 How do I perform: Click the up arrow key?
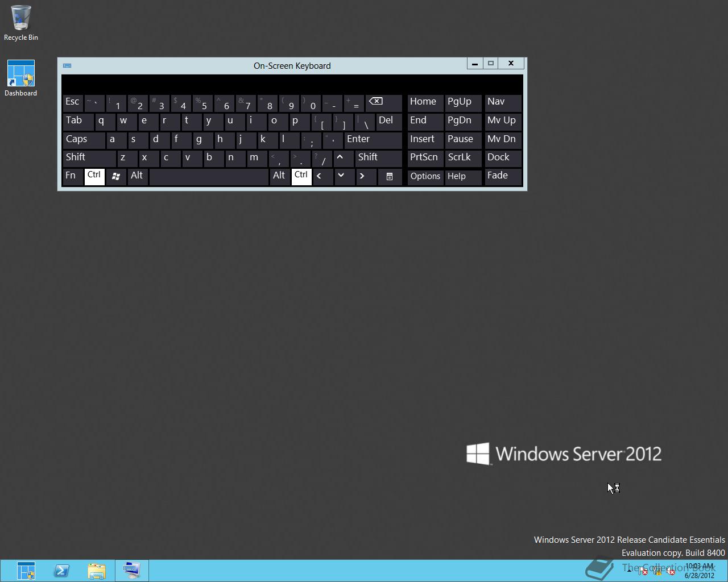coord(343,158)
